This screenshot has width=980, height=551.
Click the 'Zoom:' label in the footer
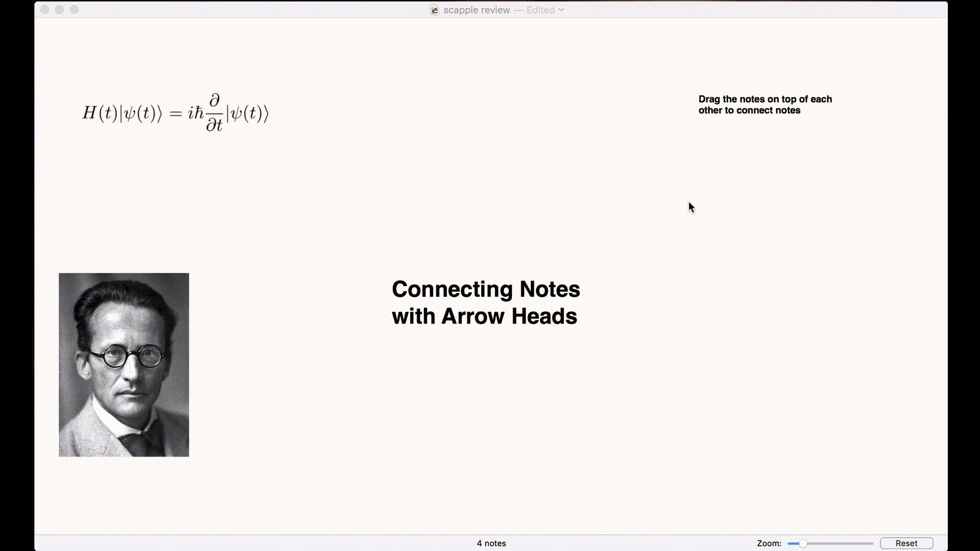click(769, 543)
